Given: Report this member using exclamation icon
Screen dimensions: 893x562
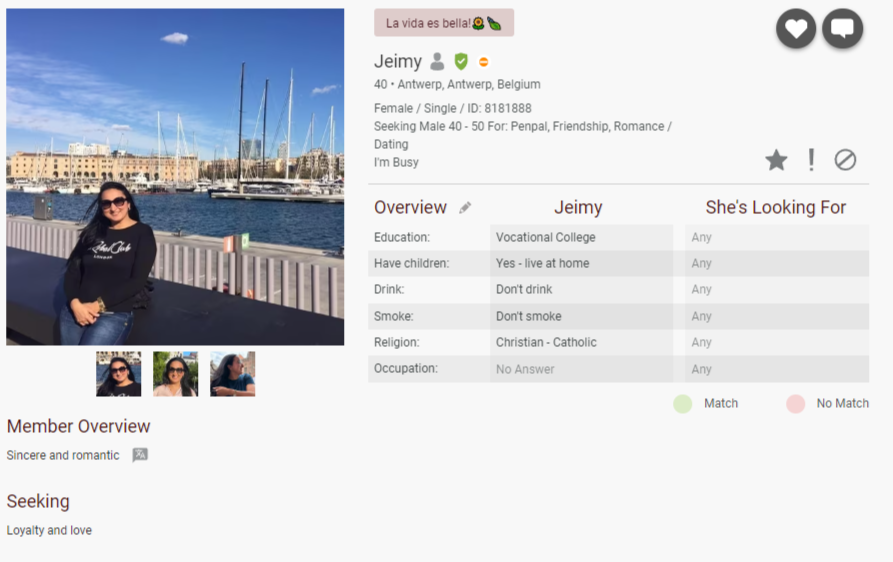Looking at the screenshot, I should click(x=811, y=160).
